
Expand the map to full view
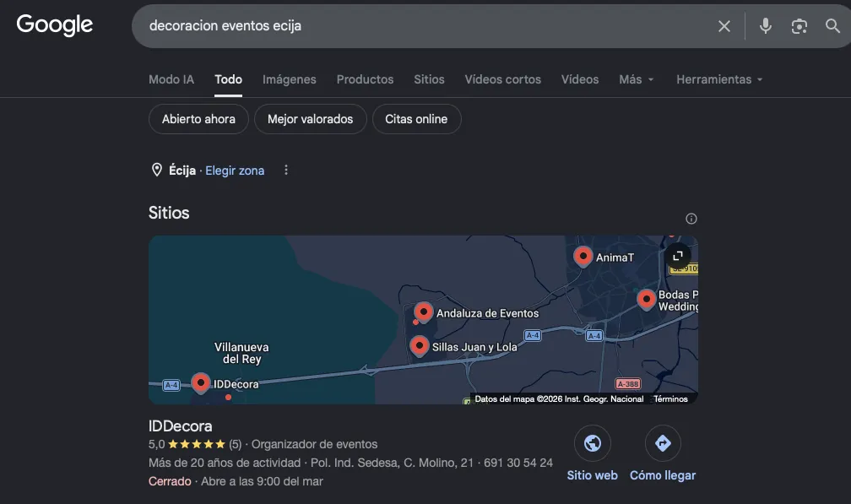[x=678, y=256]
